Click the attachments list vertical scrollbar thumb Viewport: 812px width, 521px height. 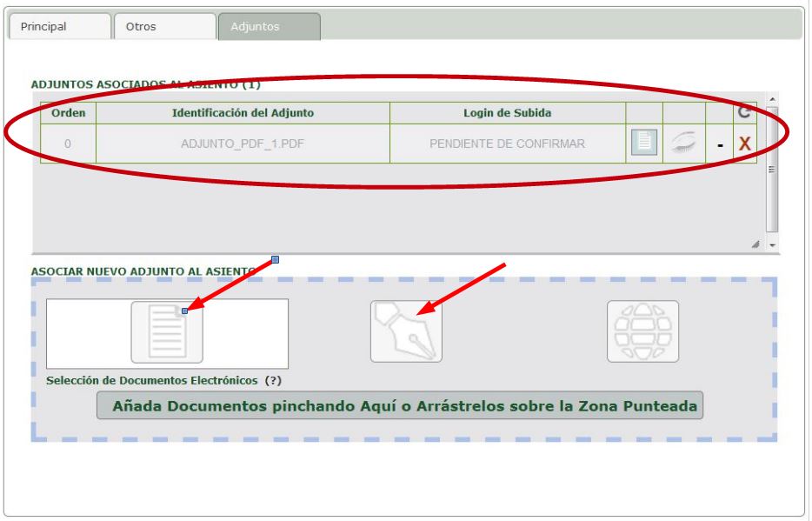[x=772, y=170]
